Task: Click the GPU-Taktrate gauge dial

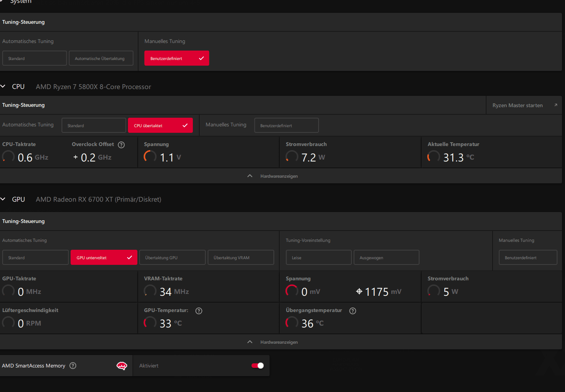Action: coord(8,291)
